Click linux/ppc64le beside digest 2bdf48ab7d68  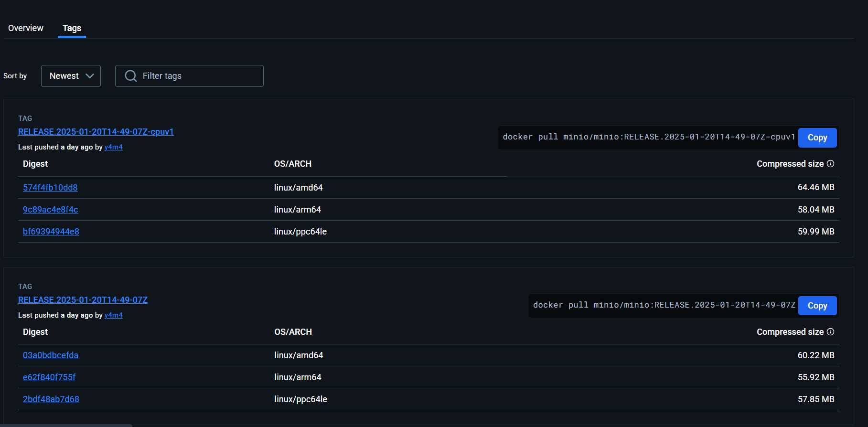point(300,399)
